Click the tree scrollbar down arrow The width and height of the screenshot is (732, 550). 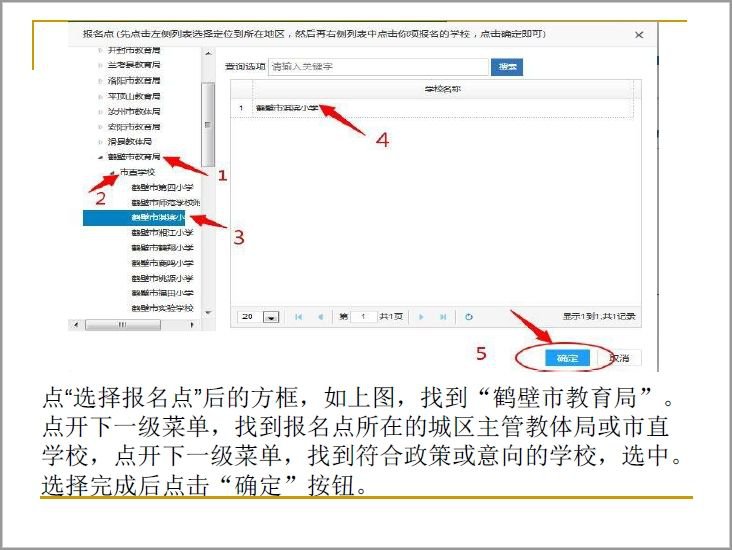click(x=208, y=313)
